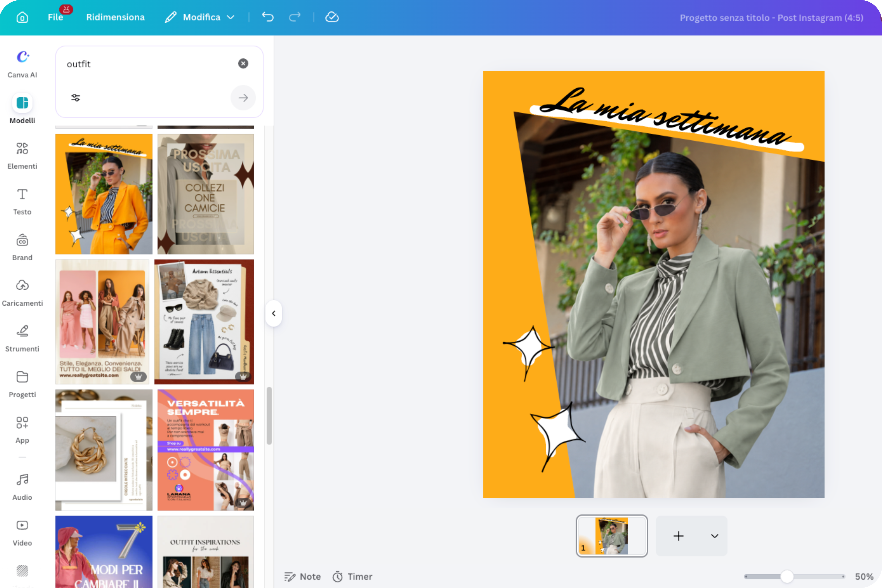Check the cloud save status icon

point(332,17)
